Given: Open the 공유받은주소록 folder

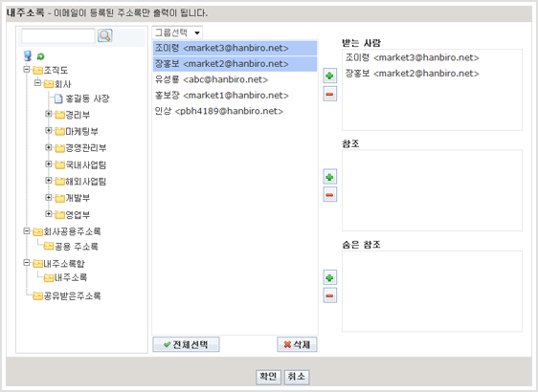Looking at the screenshot, I should point(72,296).
